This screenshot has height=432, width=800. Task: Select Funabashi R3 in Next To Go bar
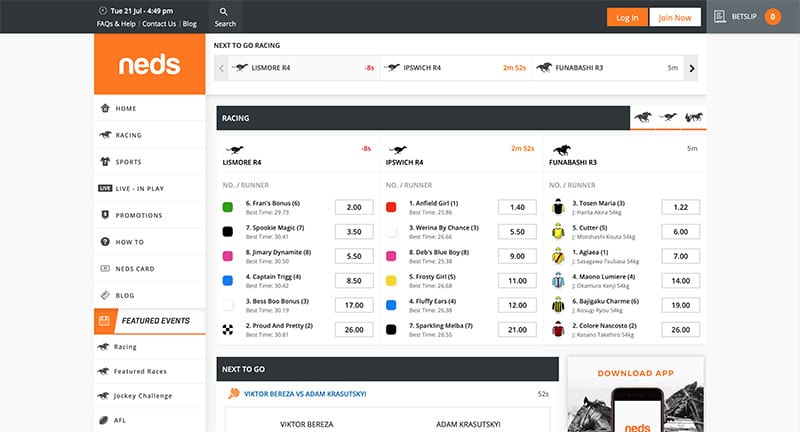608,68
